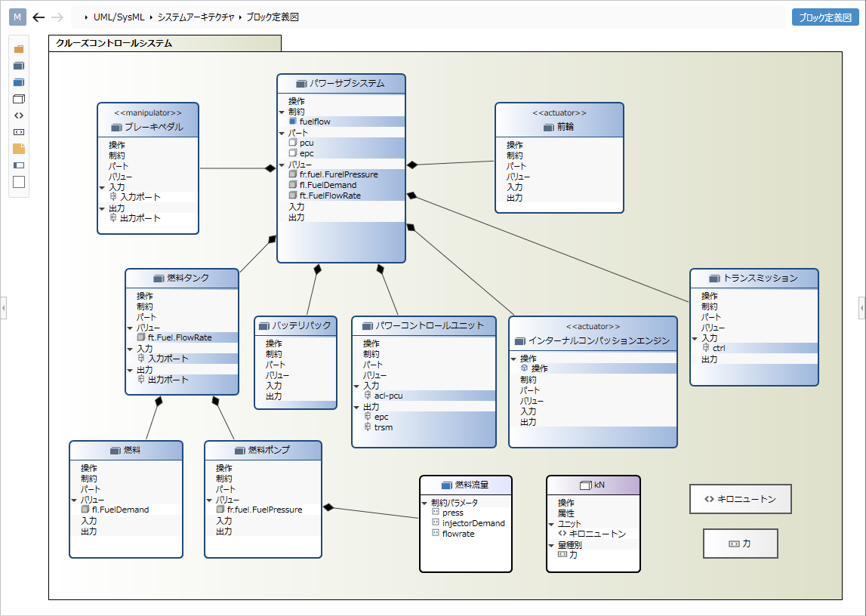Screen dimensions: 866x616
Task: Select fr.fuel.FurelPressure value in パワーサブシステム
Action: tap(338, 174)
